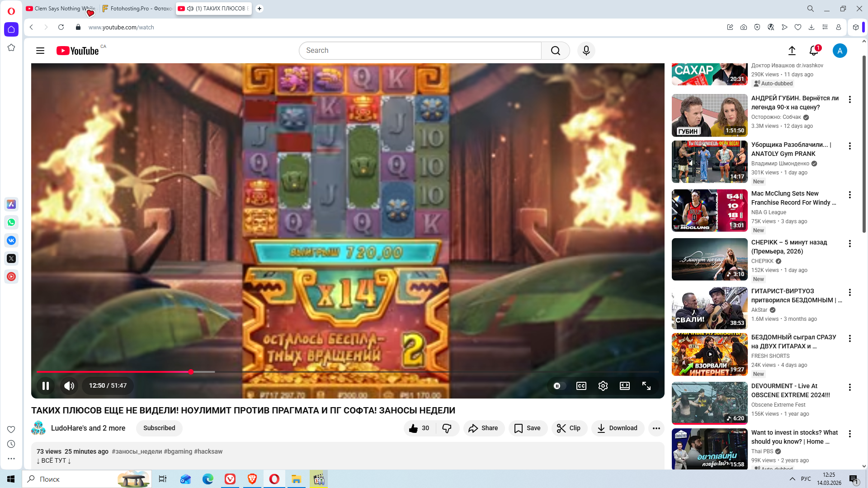
Task: Open the player settings gear
Action: point(603,386)
